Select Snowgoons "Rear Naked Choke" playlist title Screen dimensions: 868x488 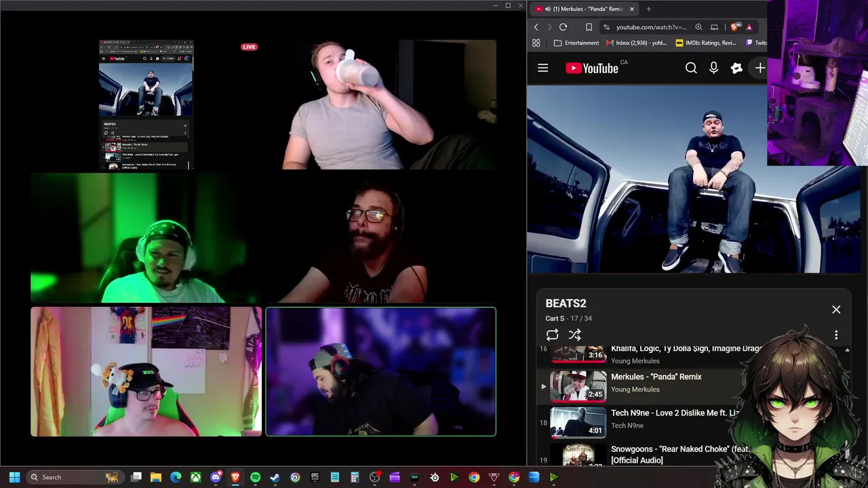(x=680, y=454)
